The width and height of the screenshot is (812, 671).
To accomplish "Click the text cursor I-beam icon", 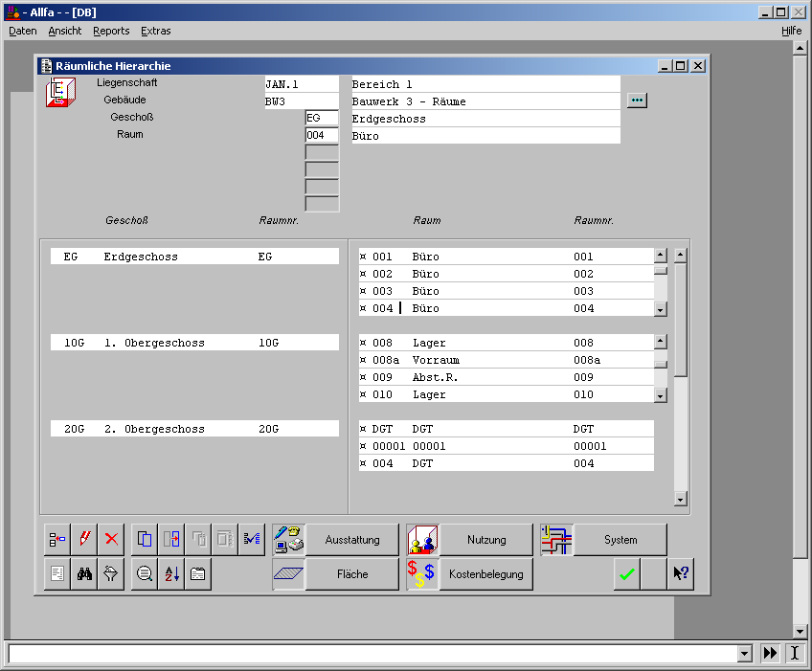I will coord(795,653).
